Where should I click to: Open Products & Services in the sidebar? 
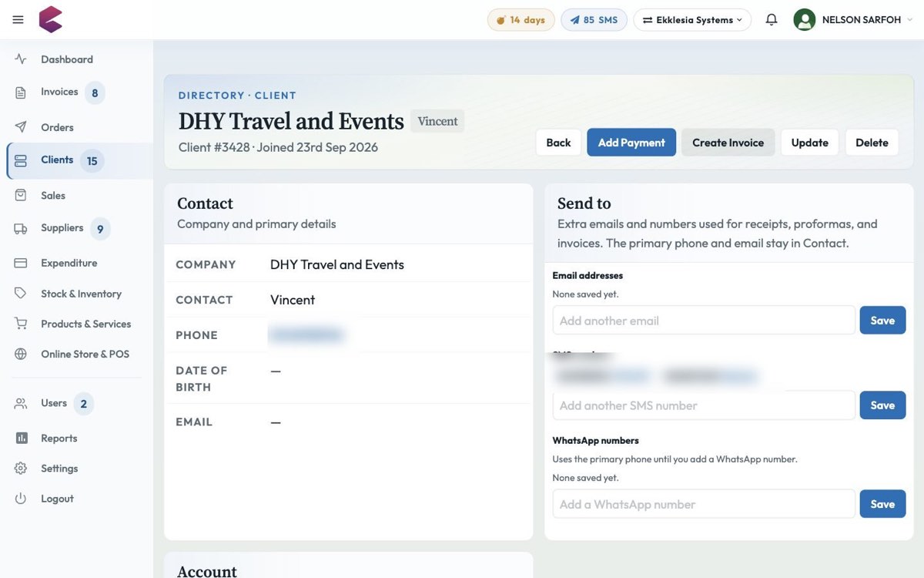tap(85, 324)
